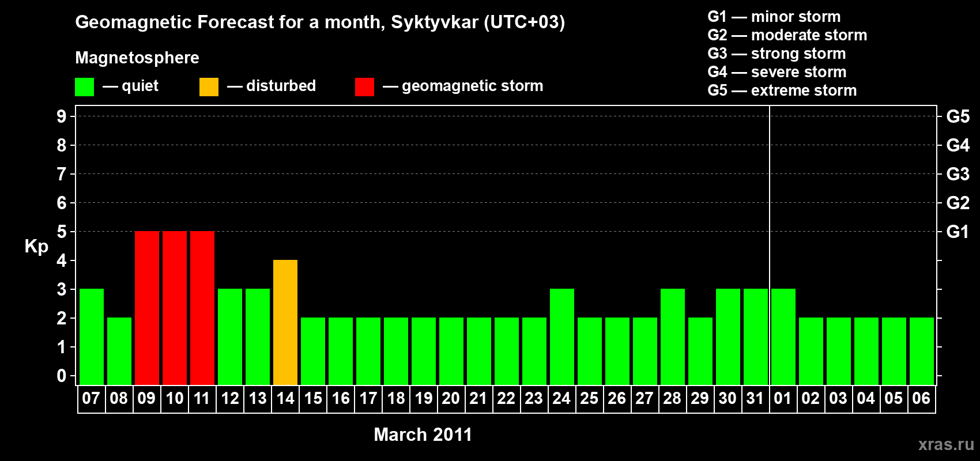Click the date label 04 on the axis

pos(866,399)
